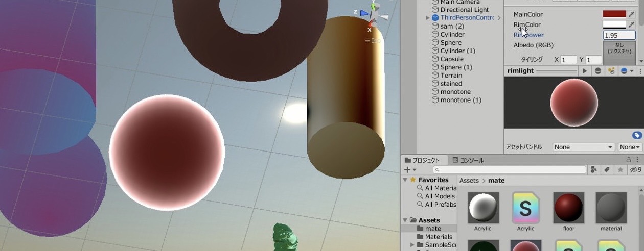Select Cylinder (1) in hierarchy
The image size is (644, 251).
point(458,51)
